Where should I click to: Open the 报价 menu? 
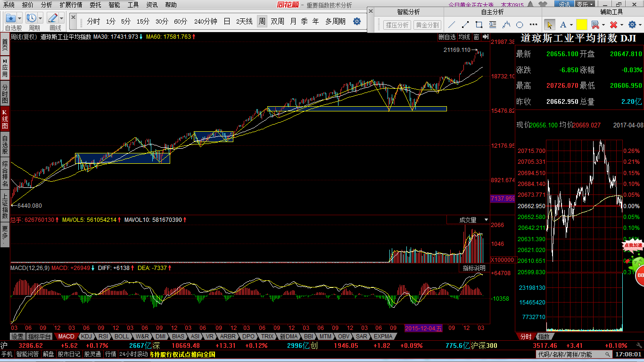coord(28,4)
